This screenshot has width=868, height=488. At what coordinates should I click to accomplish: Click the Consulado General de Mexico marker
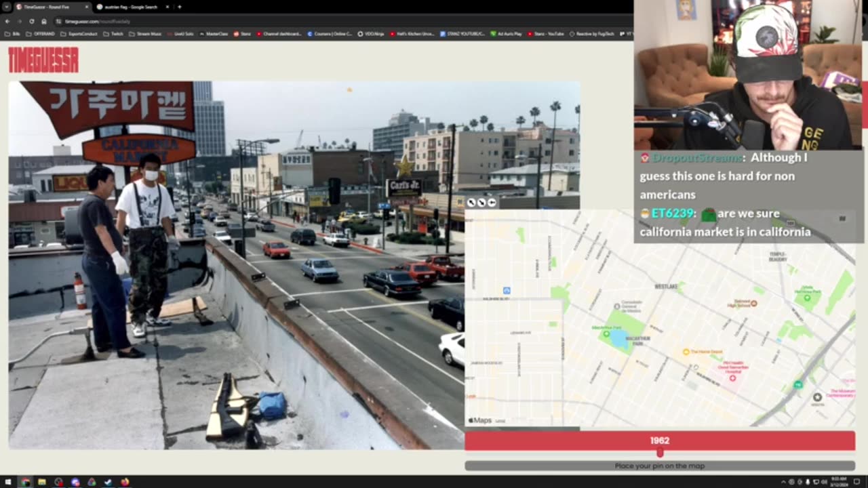click(616, 306)
